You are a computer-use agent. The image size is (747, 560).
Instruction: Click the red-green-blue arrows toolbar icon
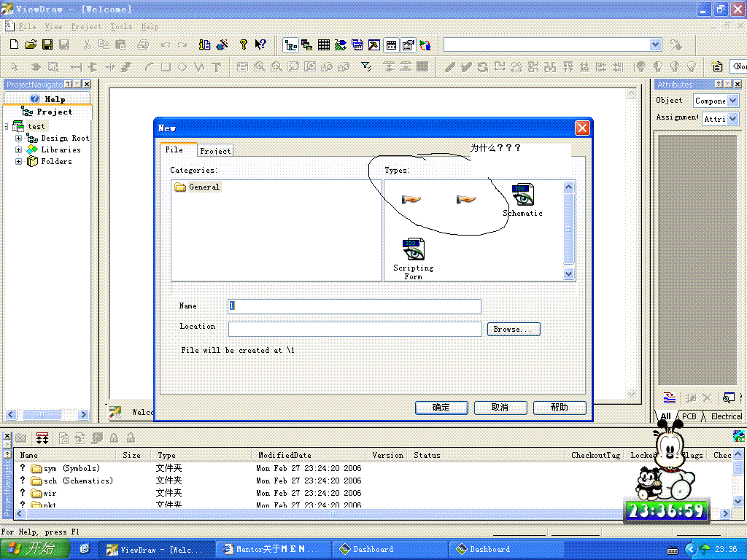tap(425, 45)
